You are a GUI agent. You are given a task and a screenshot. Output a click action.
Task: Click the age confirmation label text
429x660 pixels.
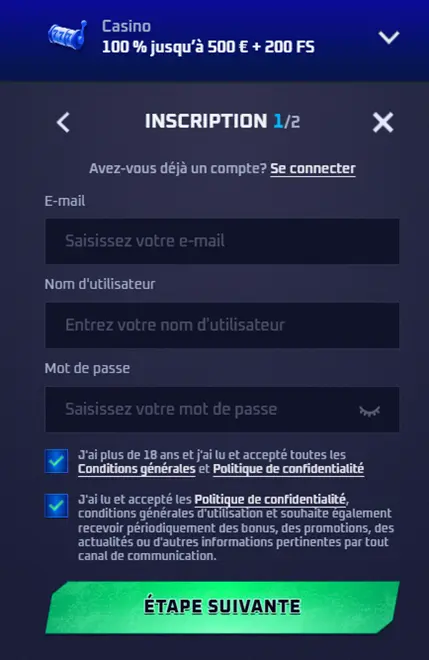221,462
